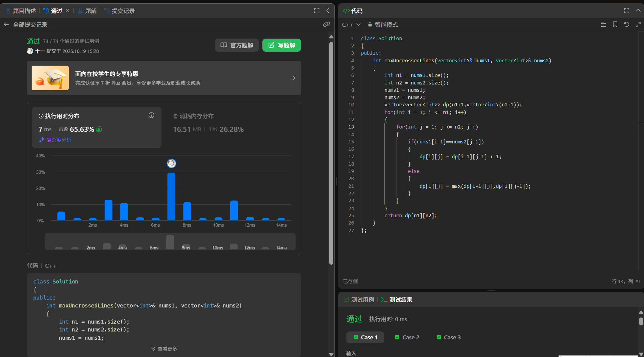Click the copy link icon for this submission
The width and height of the screenshot is (644, 357).
[x=326, y=24]
